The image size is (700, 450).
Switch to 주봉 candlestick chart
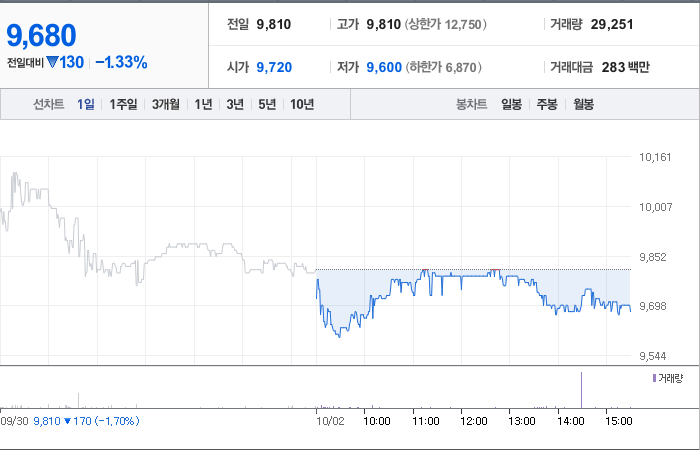(x=547, y=104)
